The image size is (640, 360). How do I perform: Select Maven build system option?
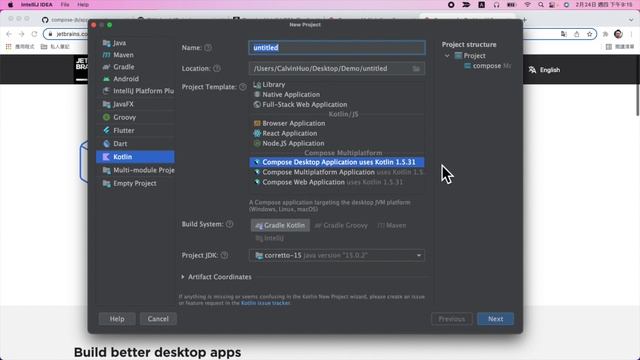click(x=392, y=225)
